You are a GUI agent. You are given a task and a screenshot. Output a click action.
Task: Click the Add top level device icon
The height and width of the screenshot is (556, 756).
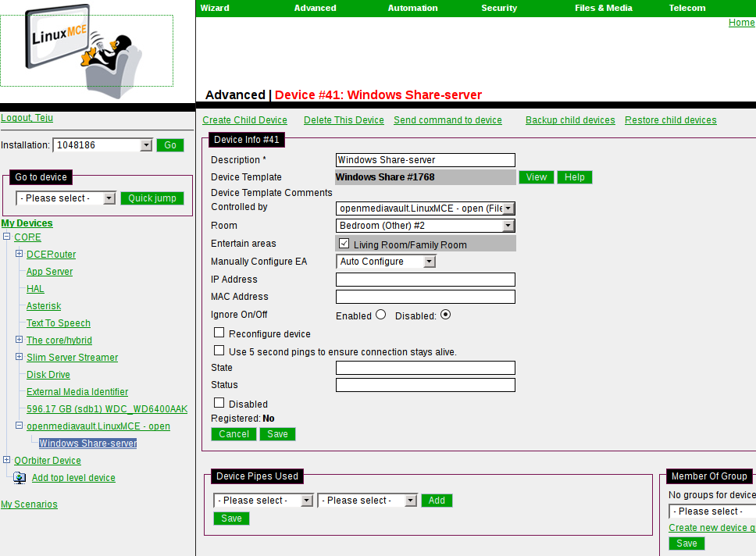[x=20, y=478]
